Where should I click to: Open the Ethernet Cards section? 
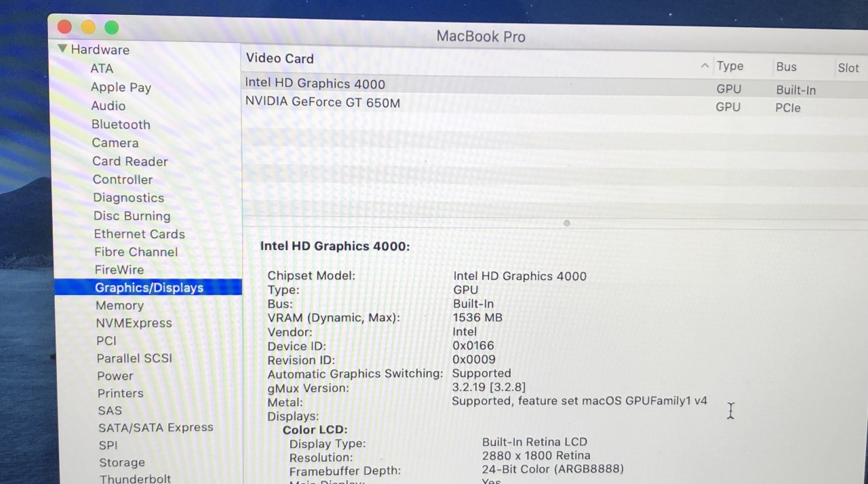tap(139, 234)
